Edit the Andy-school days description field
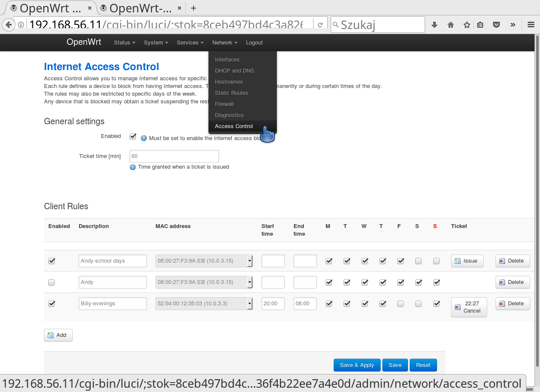The width and height of the screenshot is (540, 392). click(x=113, y=261)
